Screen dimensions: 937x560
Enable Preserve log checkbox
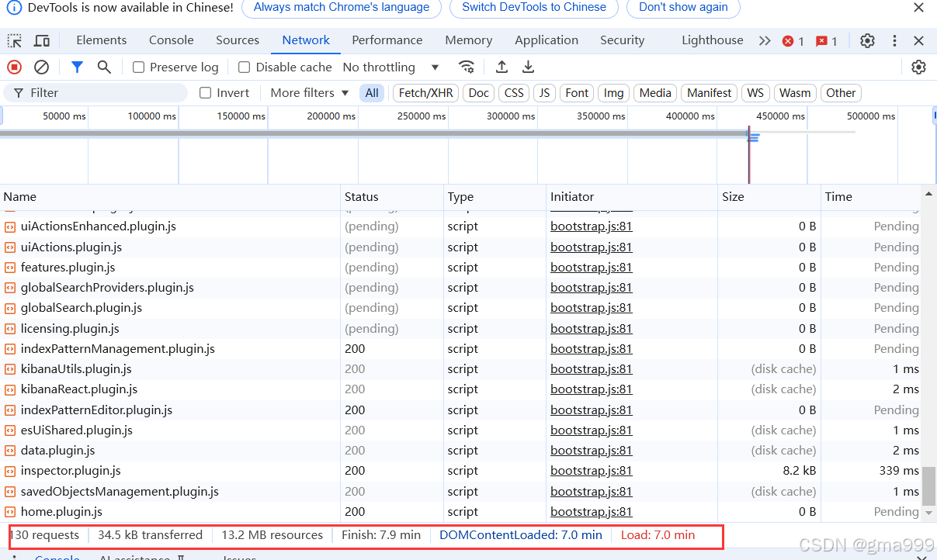click(x=138, y=67)
